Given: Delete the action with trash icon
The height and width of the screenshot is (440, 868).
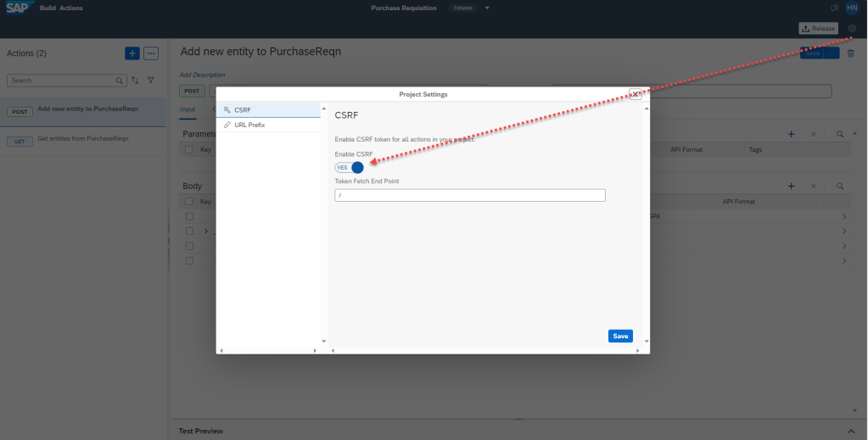Looking at the screenshot, I should (x=851, y=53).
